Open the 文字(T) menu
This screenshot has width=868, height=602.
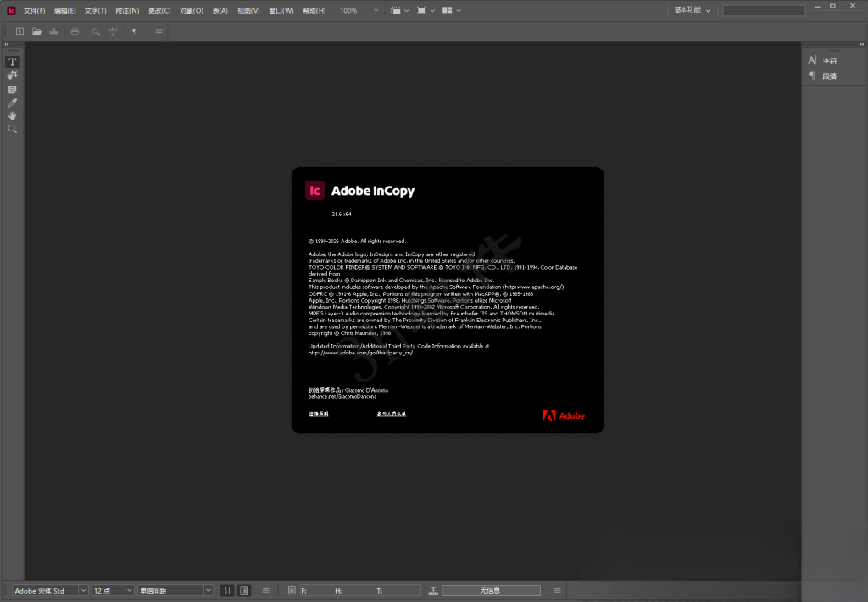(95, 10)
